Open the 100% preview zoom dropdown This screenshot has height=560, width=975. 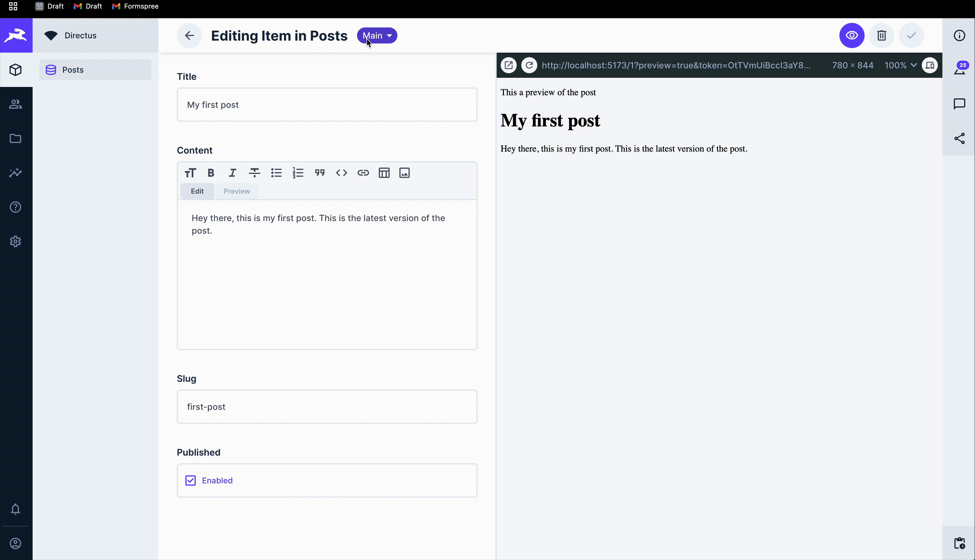[x=900, y=65]
